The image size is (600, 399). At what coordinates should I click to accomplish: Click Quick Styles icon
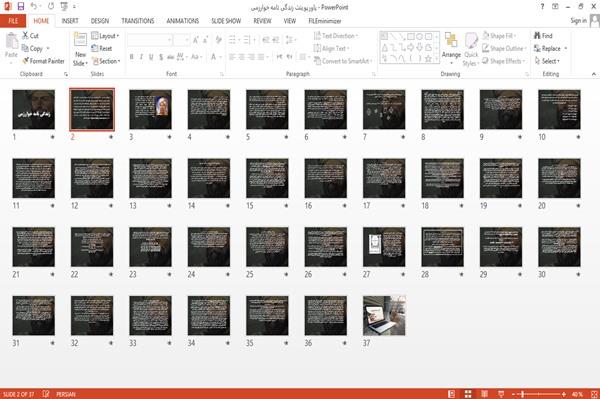(471, 41)
